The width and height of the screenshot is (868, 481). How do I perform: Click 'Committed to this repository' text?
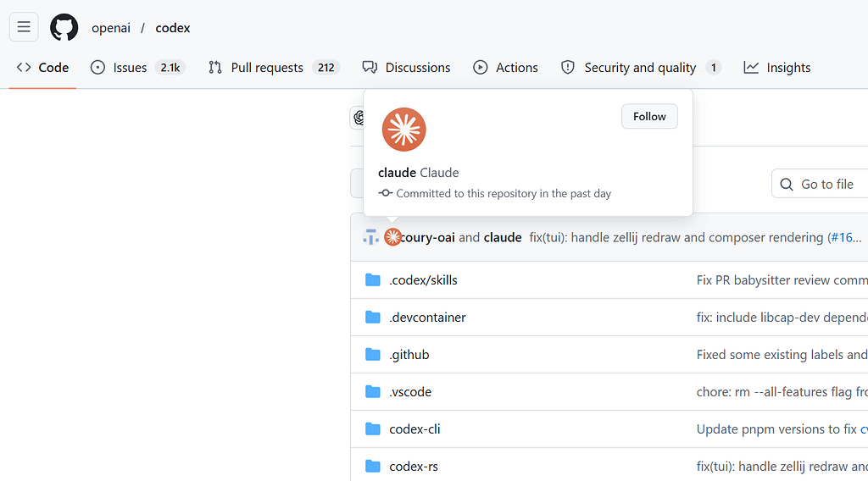(x=504, y=194)
